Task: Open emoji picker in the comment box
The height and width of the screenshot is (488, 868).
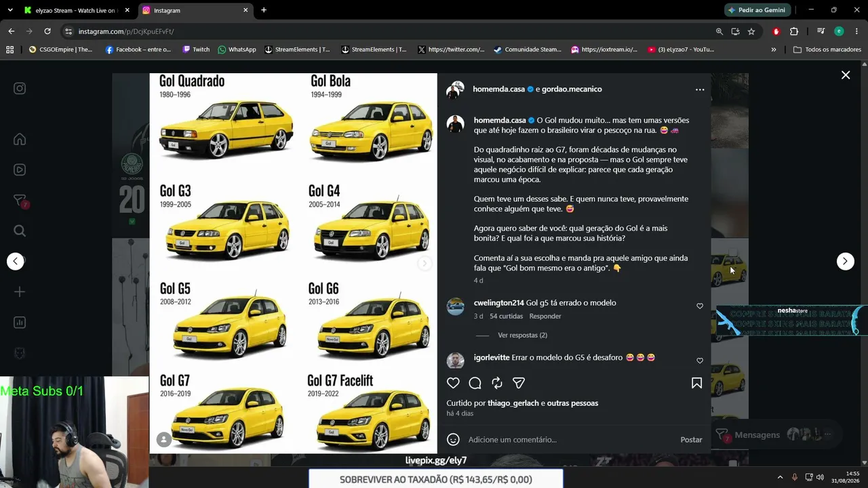Action: tap(453, 440)
